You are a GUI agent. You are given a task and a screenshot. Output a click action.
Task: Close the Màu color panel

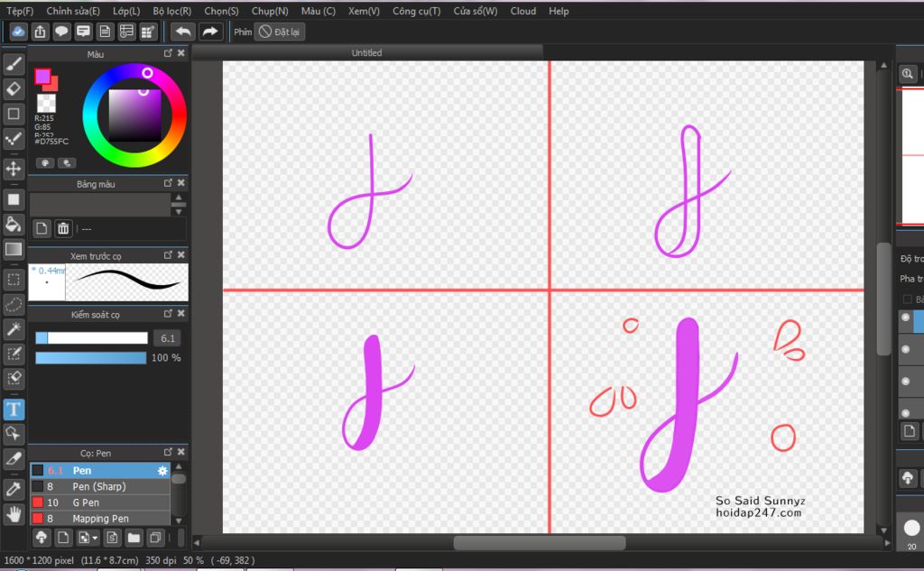tap(180, 53)
